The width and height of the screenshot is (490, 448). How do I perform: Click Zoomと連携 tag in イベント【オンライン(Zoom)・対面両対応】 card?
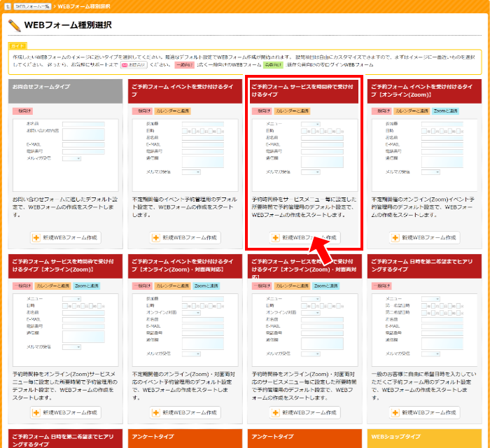click(206, 286)
